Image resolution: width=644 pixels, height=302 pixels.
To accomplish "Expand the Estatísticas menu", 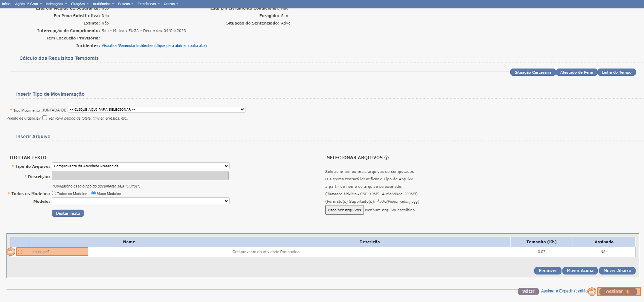I will pos(148,4).
